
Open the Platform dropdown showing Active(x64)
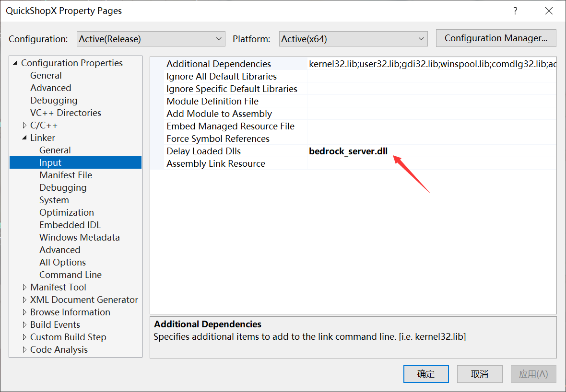353,39
